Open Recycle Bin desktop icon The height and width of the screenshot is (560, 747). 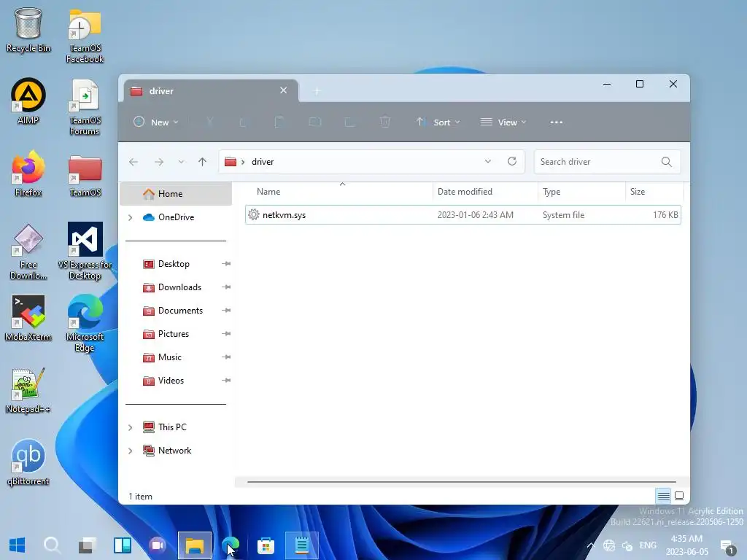pos(28,30)
